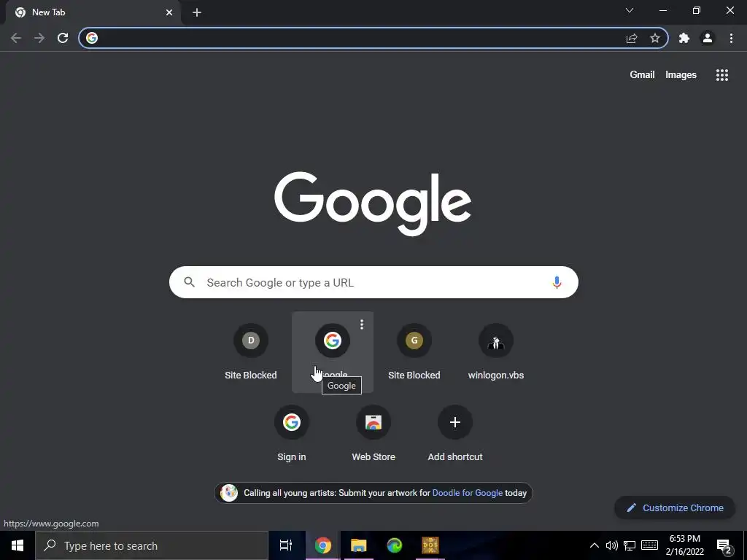Open more actions for the Google shortcut
Image resolution: width=747 pixels, height=560 pixels.
pyautogui.click(x=362, y=324)
